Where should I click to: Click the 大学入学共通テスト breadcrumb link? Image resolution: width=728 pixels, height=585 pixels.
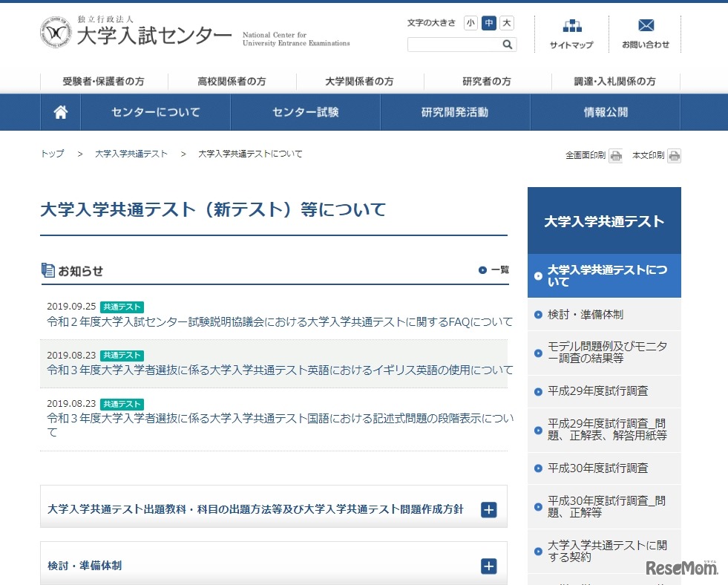click(x=131, y=154)
